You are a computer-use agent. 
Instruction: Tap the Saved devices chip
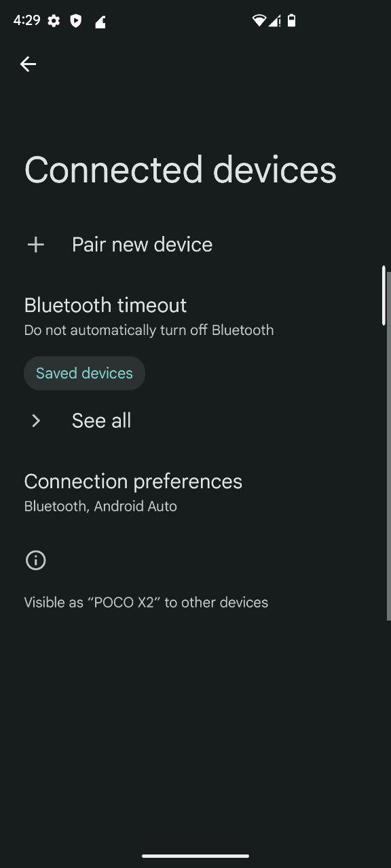pos(84,373)
